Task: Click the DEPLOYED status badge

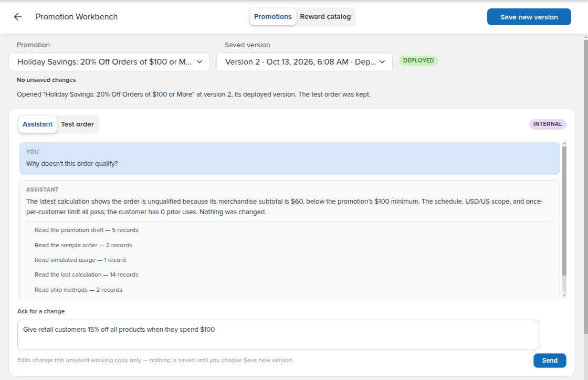Action: click(418, 61)
